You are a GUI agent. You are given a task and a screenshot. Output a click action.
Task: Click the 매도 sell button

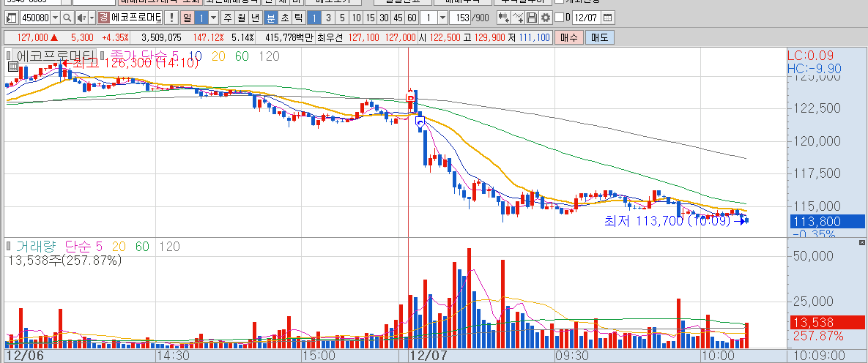click(x=599, y=37)
